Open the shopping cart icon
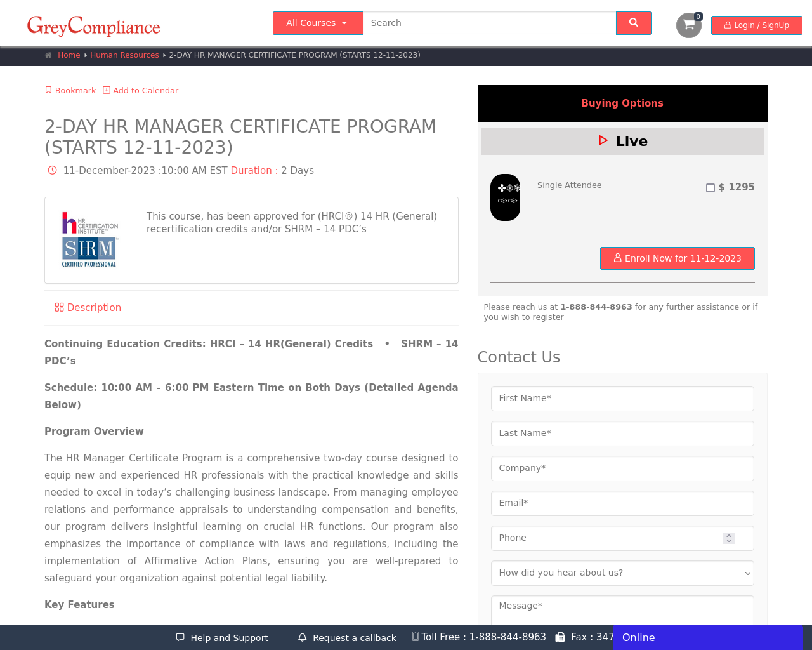Image resolution: width=812 pixels, height=650 pixels. 689,25
